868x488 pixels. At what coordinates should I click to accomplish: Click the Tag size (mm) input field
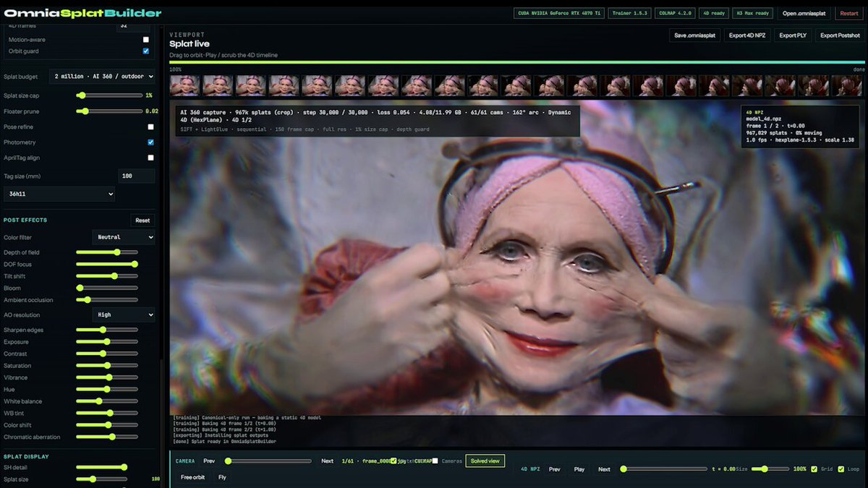(x=137, y=176)
